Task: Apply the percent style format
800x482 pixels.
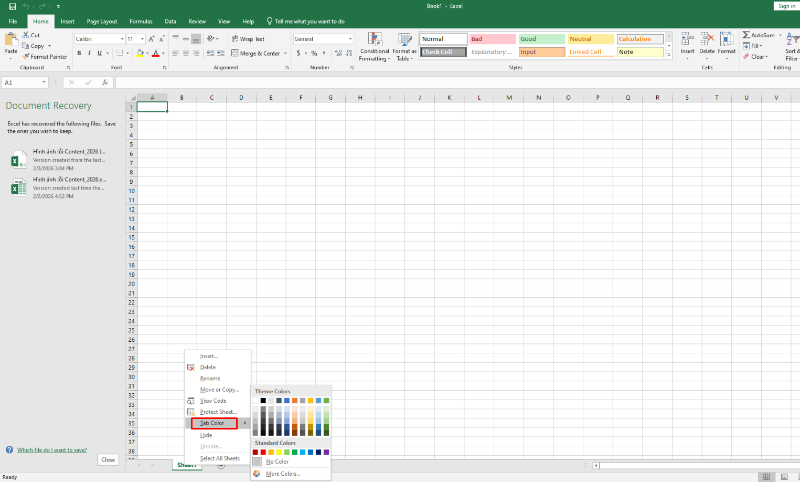Action: coord(314,53)
